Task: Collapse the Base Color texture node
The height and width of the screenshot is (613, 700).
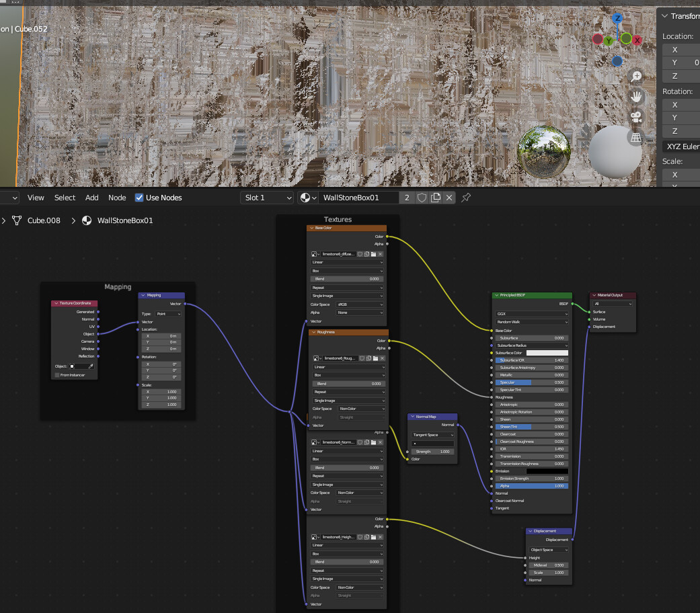Action: tap(311, 228)
